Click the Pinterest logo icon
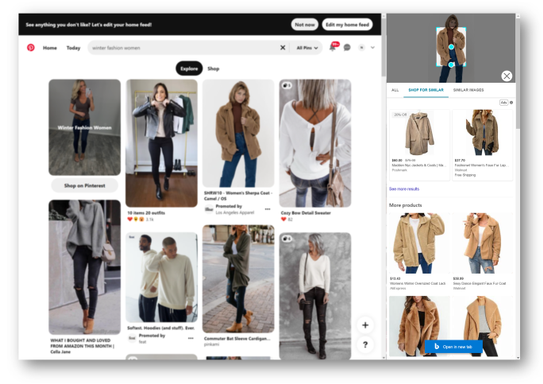This screenshot has width=543, height=384. pos(31,47)
